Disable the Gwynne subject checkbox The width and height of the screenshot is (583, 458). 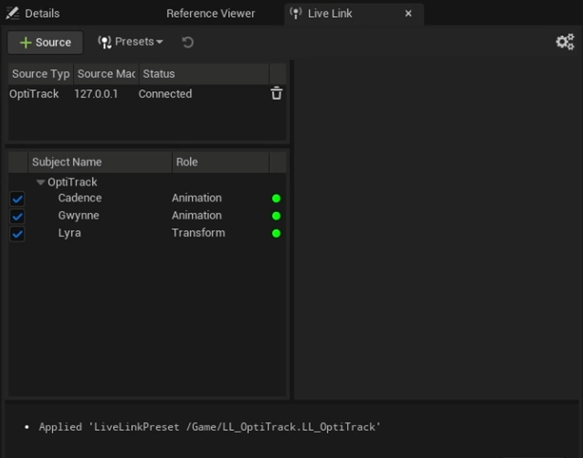click(17, 216)
